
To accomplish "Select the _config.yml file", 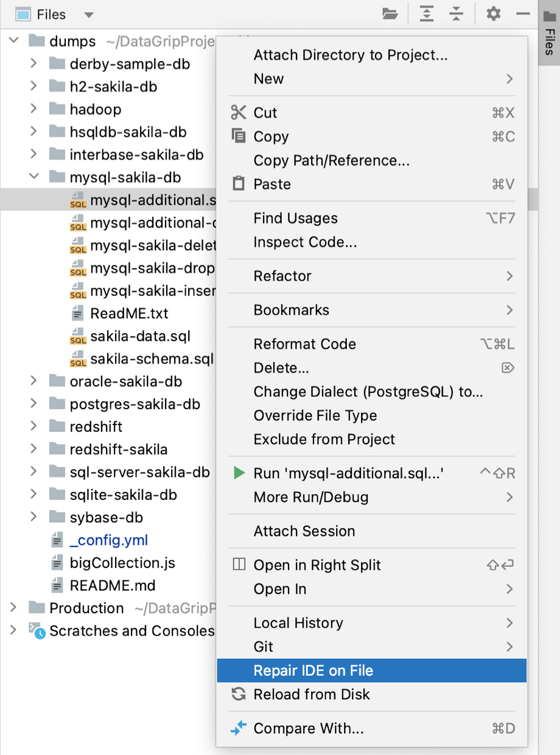I will tap(108, 540).
